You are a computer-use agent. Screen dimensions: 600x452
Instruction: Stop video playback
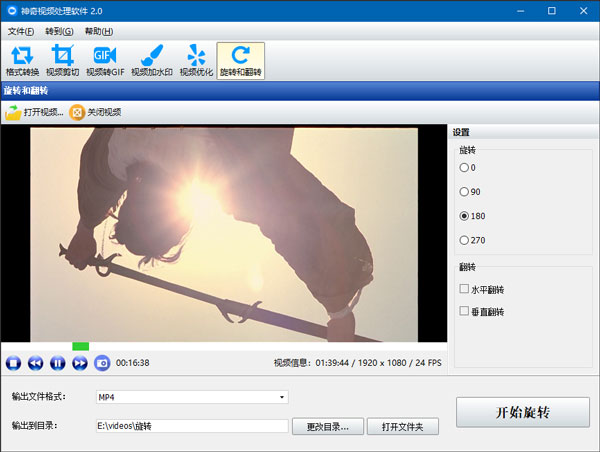[x=13, y=363]
